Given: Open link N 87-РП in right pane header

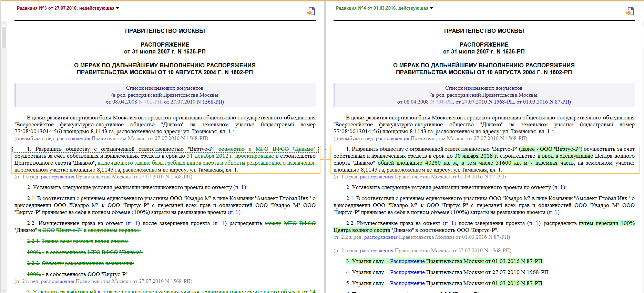Looking at the screenshot, I should pos(559,102).
